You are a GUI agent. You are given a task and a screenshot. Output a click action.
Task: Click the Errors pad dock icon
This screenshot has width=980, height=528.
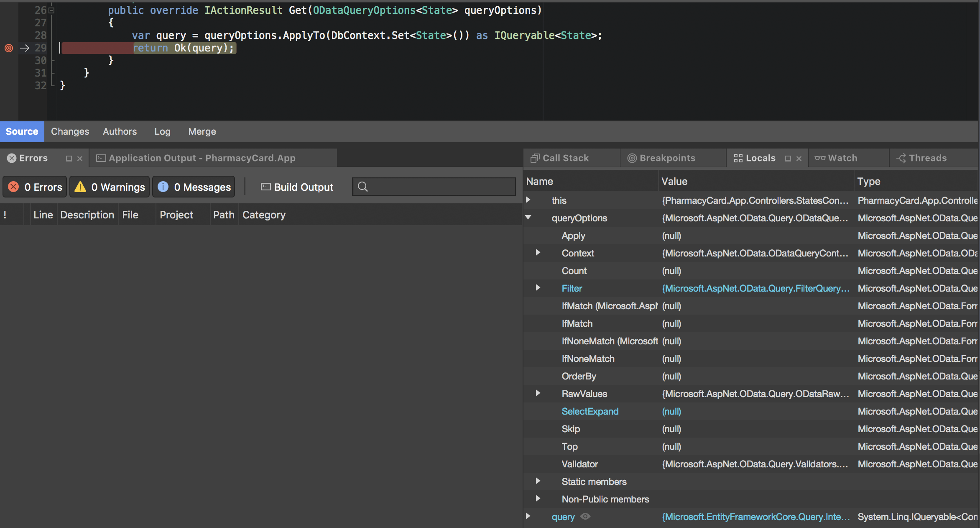(x=69, y=159)
